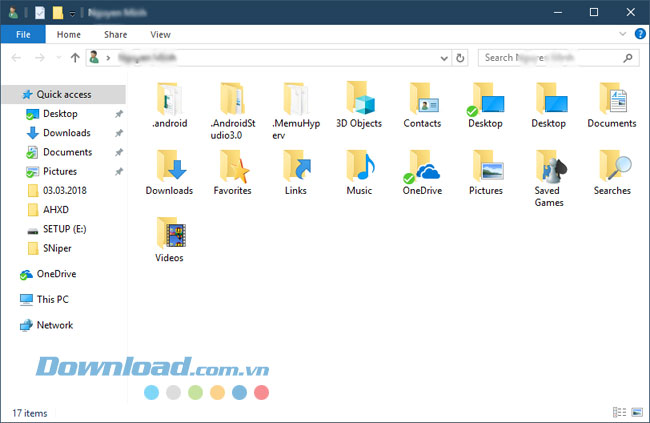
Task: Navigate forward in history
Action: click(40, 58)
